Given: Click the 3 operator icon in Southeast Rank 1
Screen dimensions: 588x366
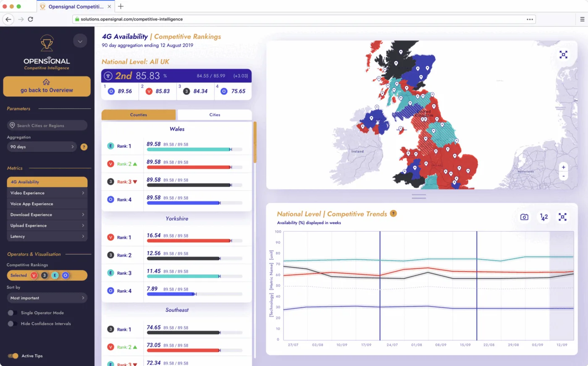Looking at the screenshot, I should [x=110, y=329].
